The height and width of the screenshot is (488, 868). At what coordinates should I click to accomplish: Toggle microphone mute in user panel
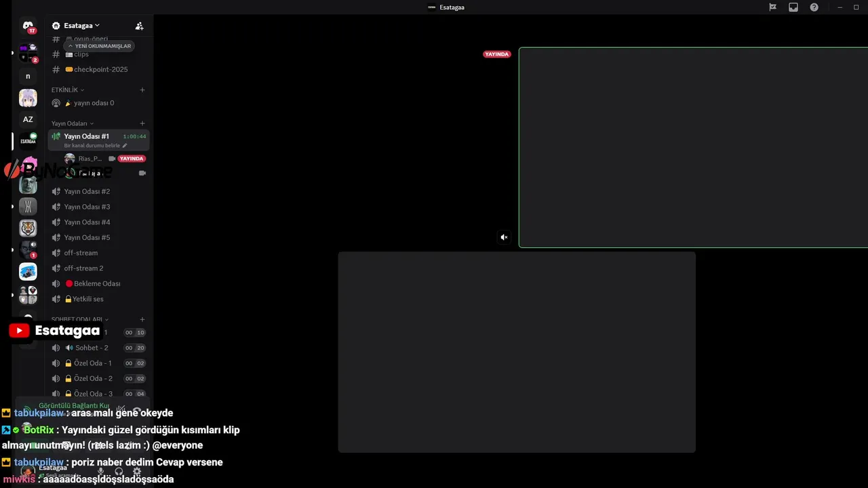click(100, 471)
